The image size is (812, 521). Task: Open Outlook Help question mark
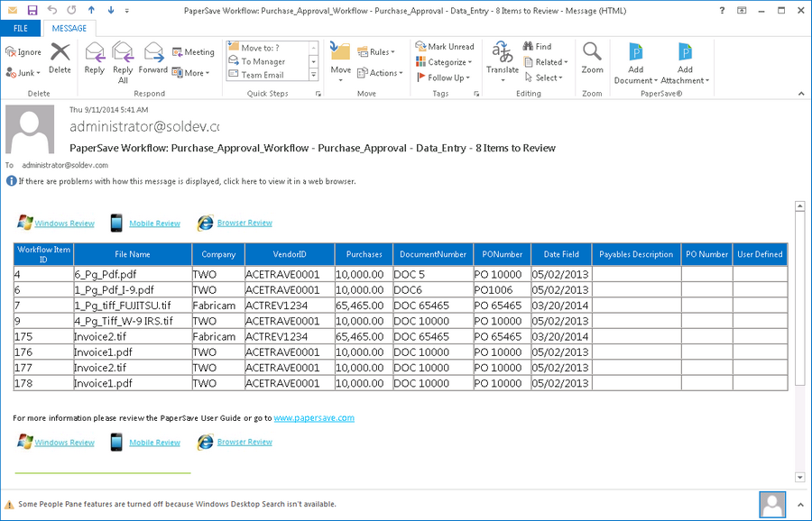(722, 10)
